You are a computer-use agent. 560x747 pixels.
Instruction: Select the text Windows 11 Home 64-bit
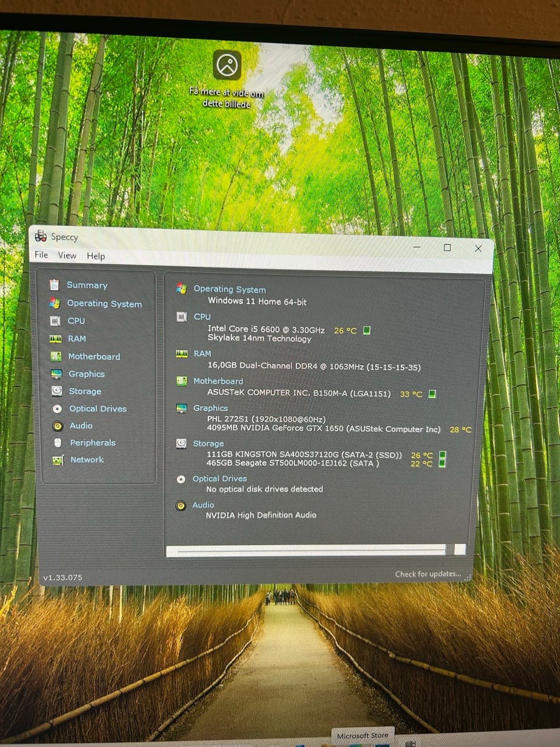pyautogui.click(x=257, y=301)
